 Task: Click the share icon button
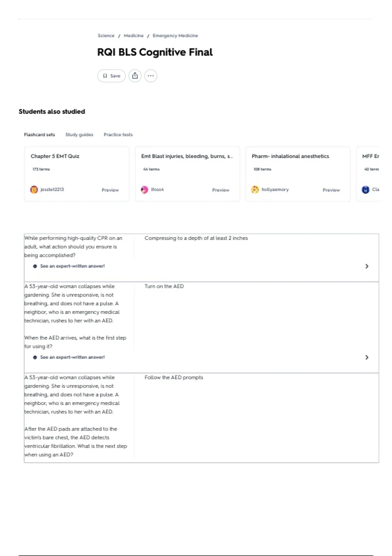tap(135, 76)
